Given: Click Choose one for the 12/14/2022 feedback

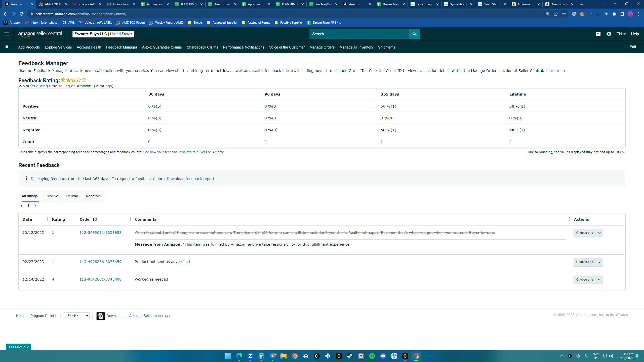Looking at the screenshot, I should 584,280.
